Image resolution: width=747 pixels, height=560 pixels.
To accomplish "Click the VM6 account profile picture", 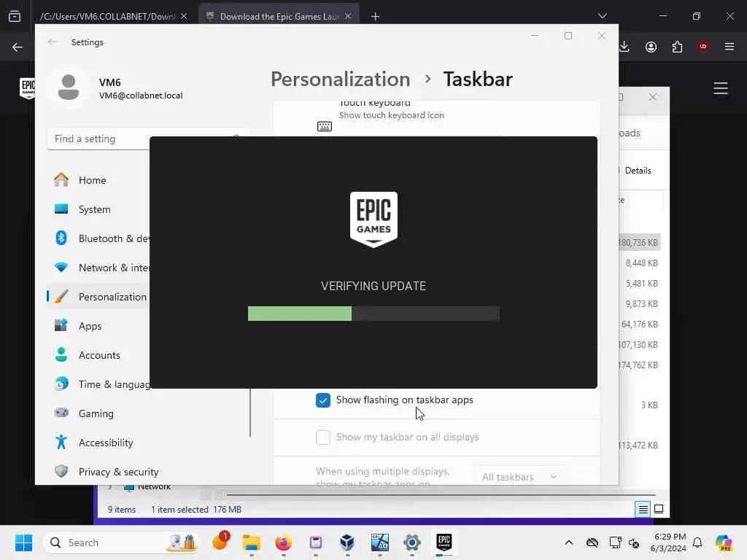I will coord(69,87).
